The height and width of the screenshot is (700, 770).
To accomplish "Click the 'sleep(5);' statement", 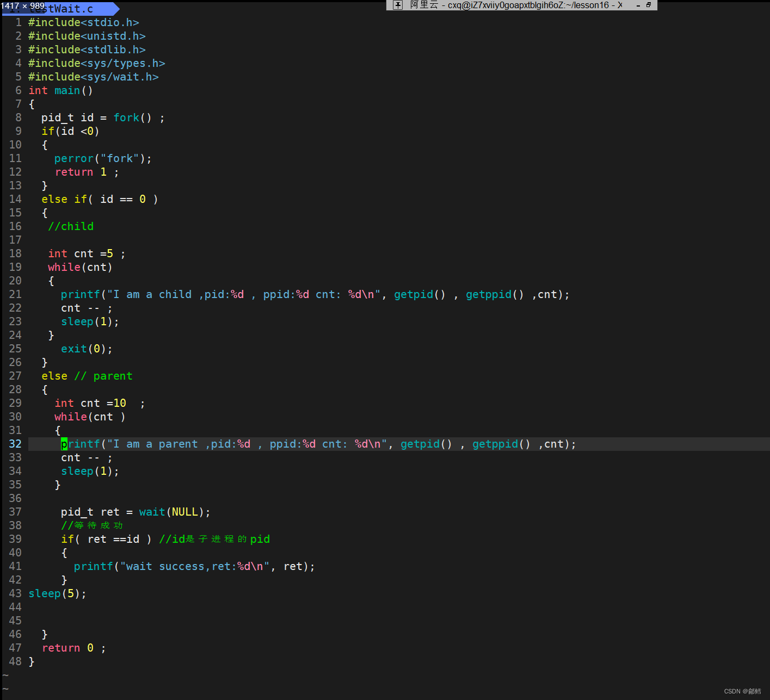I will (57, 593).
